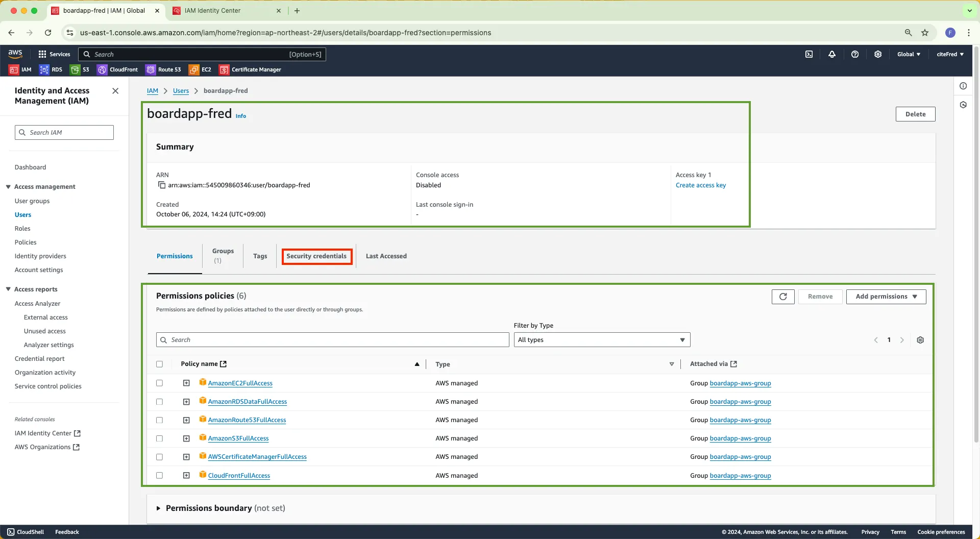Check the AmazonEC2FullAccess policy checkbox
The height and width of the screenshot is (539, 980).
(159, 383)
